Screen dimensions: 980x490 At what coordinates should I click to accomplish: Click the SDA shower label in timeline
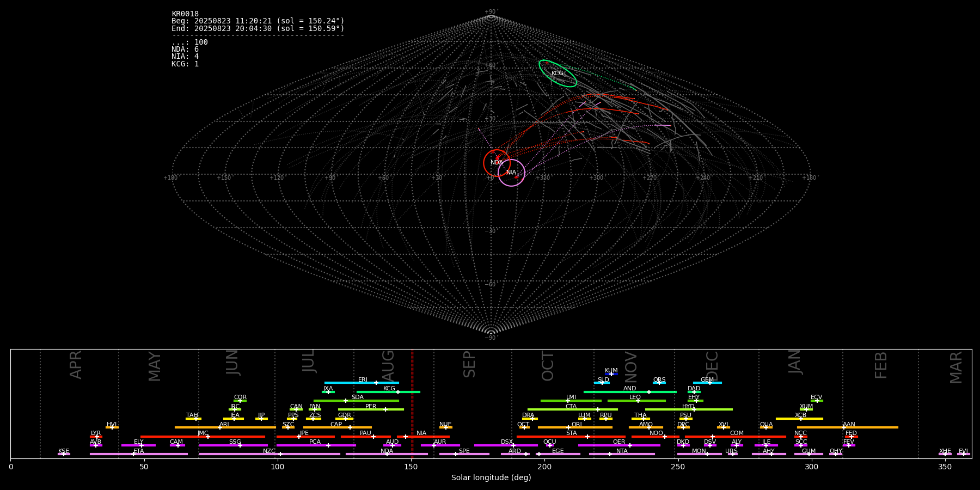pos(358,397)
